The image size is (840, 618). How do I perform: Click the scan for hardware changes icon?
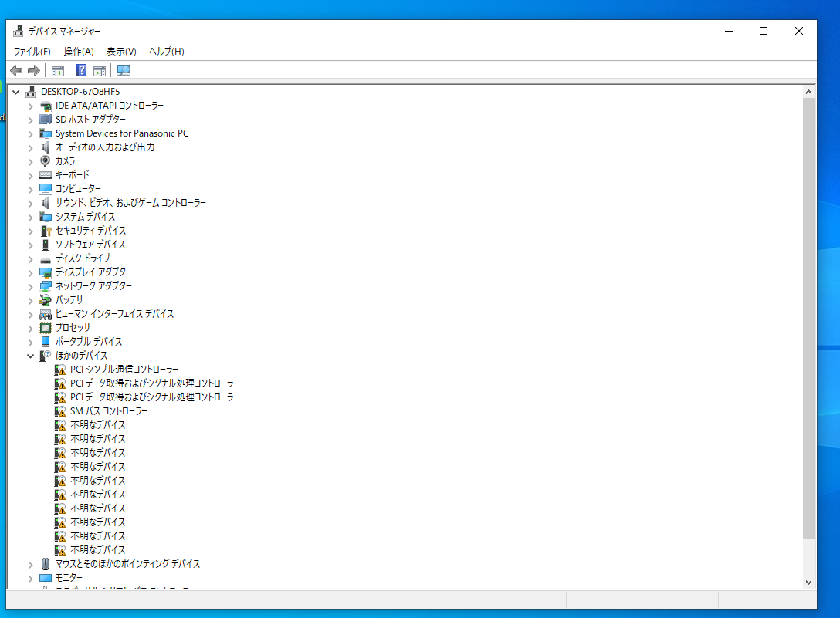click(124, 71)
